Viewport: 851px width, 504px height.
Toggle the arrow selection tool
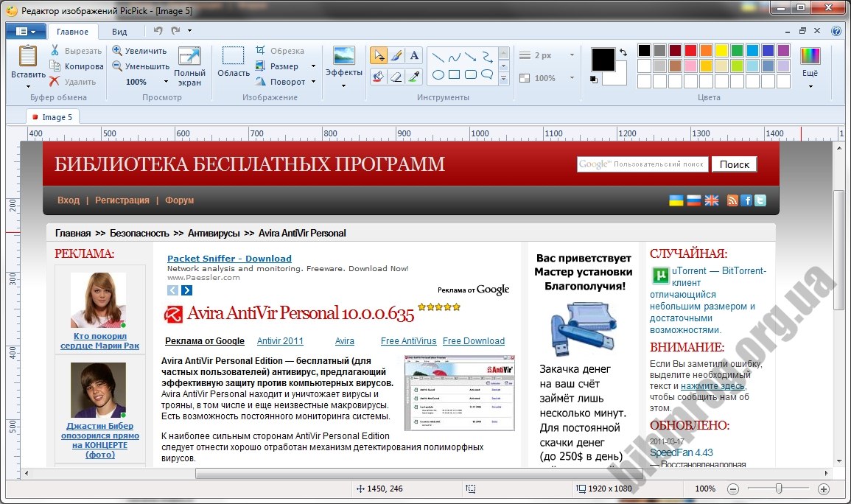[x=379, y=56]
